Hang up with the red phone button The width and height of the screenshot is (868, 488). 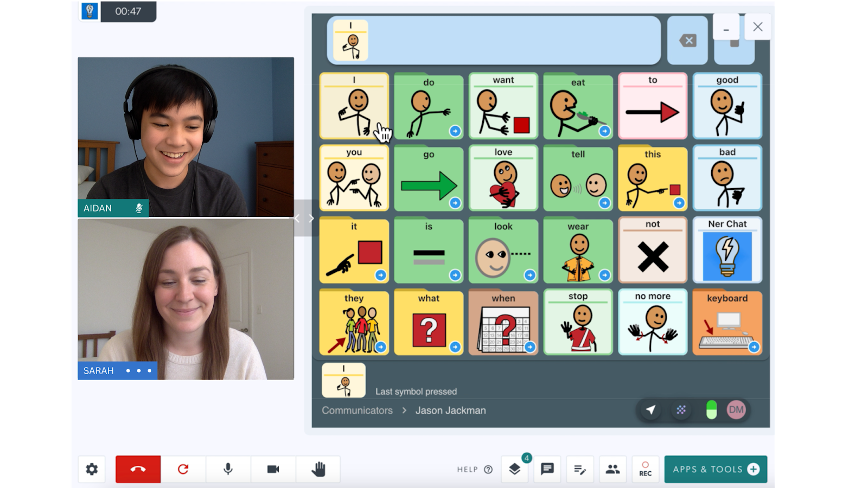pyautogui.click(x=138, y=469)
